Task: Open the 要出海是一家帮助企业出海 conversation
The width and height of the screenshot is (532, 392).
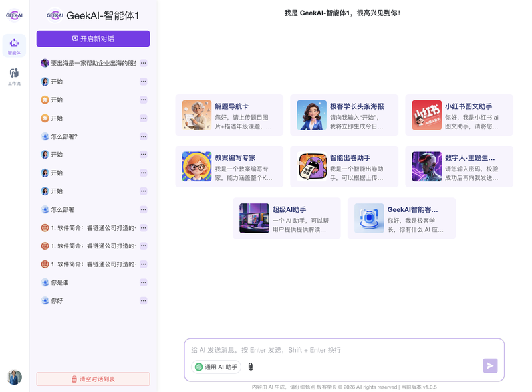Action: tap(93, 63)
